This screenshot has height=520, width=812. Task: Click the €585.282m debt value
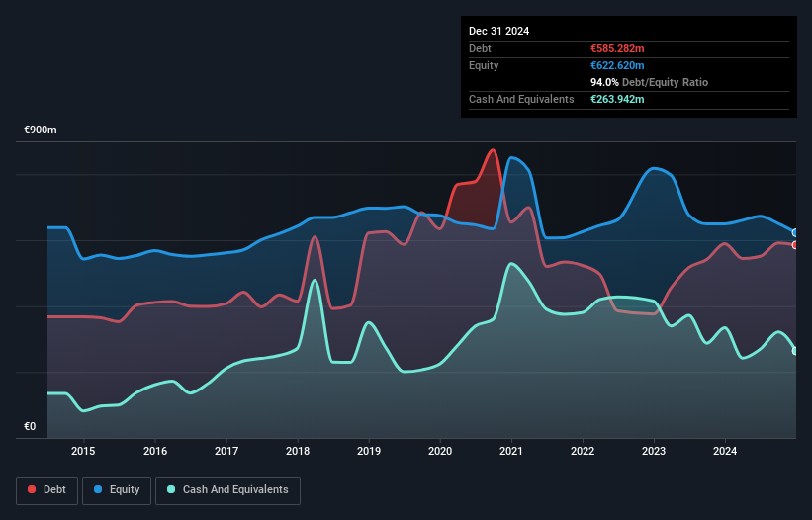(x=617, y=48)
